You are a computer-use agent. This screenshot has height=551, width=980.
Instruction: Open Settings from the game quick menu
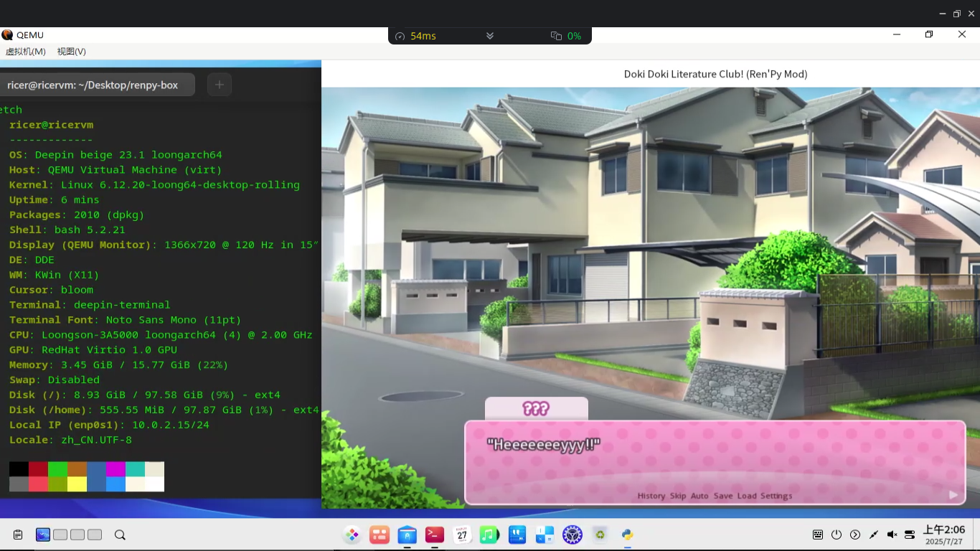pos(776,496)
